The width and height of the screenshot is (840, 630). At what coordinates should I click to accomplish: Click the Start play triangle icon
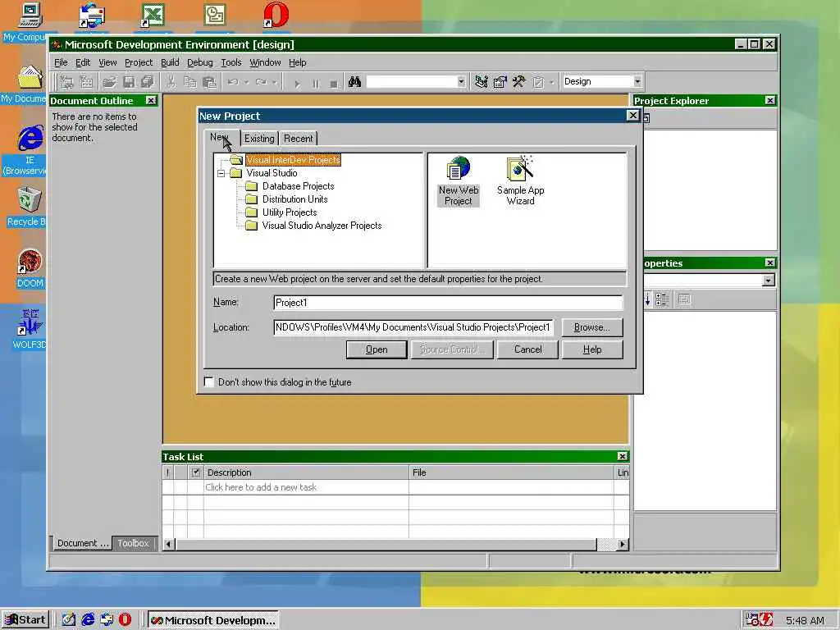(297, 83)
